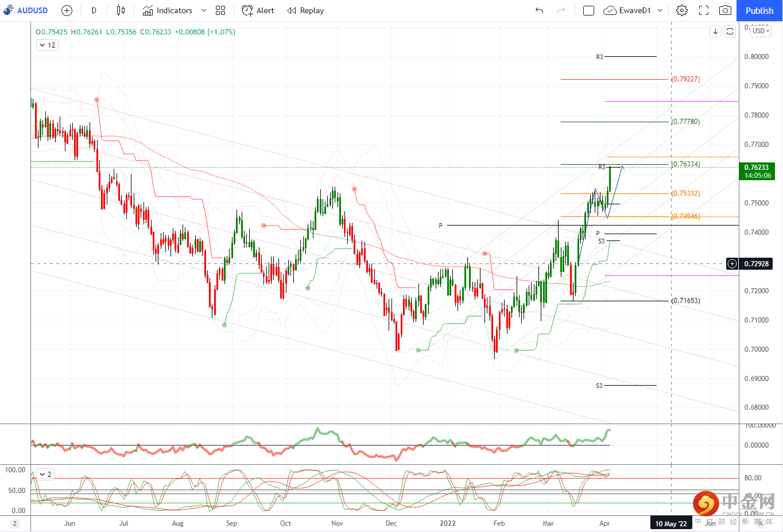This screenshot has height=532, width=783.
Task: Click the high price value H0.76261
Action: [86, 32]
